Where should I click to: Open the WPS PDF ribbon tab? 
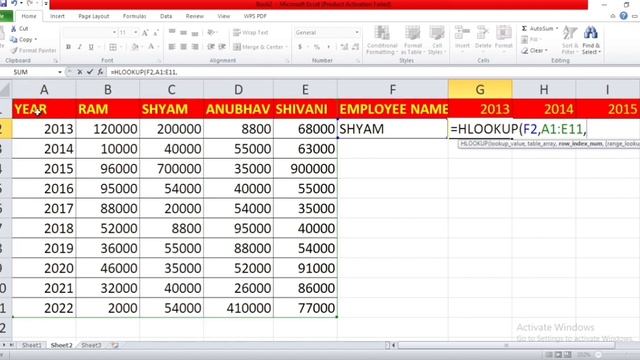[255, 16]
